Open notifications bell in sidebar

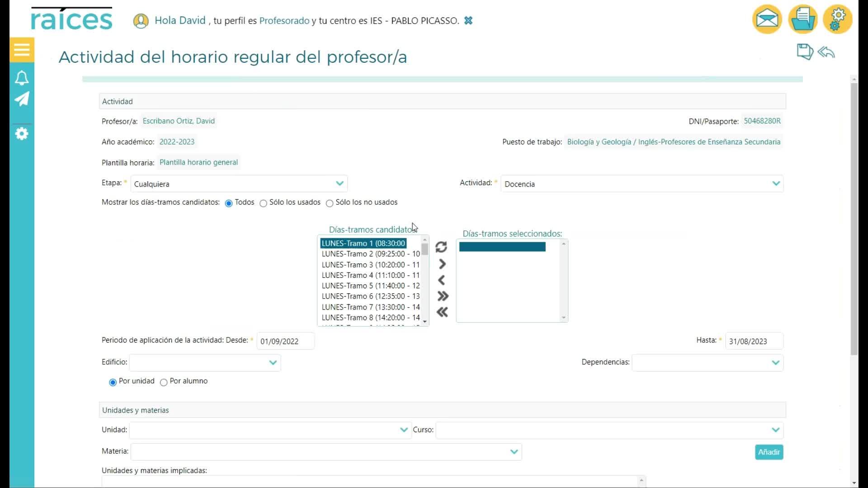pos(22,78)
